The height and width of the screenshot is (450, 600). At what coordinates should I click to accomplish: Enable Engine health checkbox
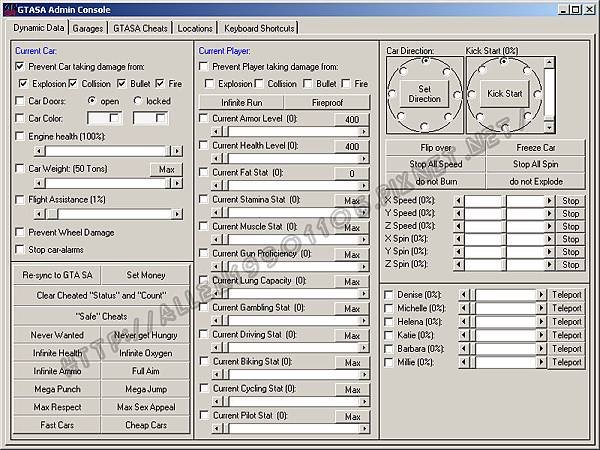[20, 136]
